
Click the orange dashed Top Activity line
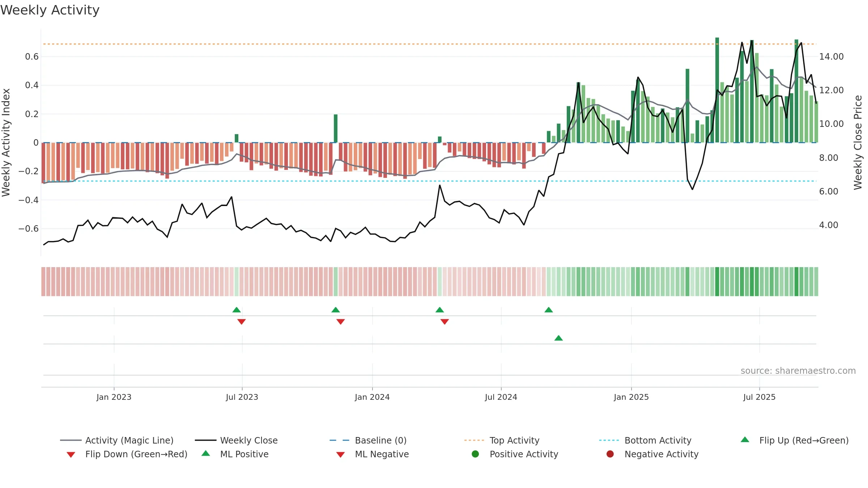point(430,44)
